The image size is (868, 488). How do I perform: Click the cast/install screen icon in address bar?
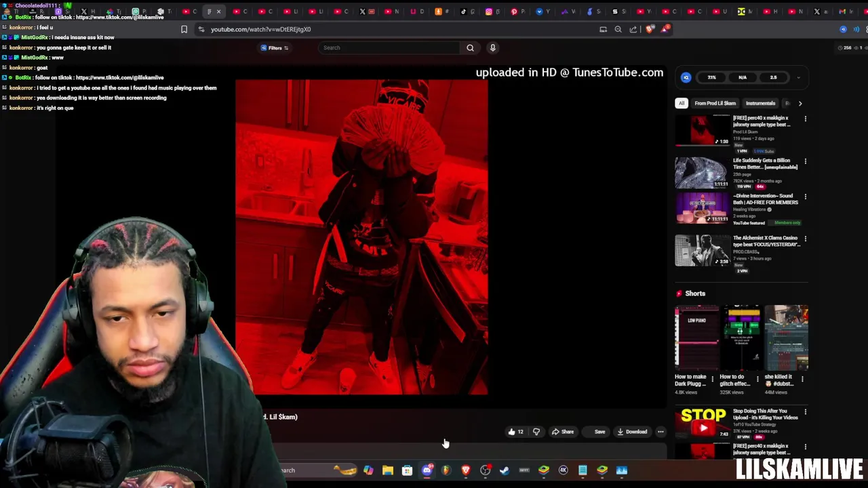[603, 29]
